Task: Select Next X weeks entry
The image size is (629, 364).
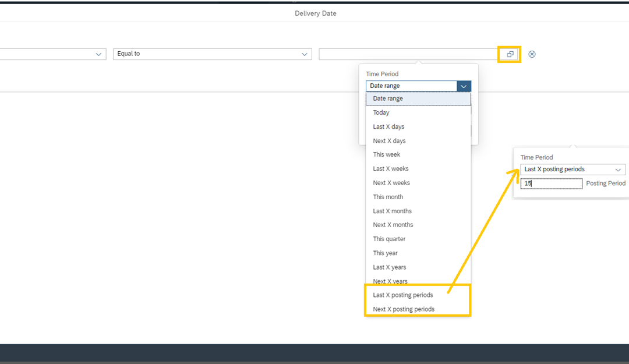Action: (x=391, y=183)
